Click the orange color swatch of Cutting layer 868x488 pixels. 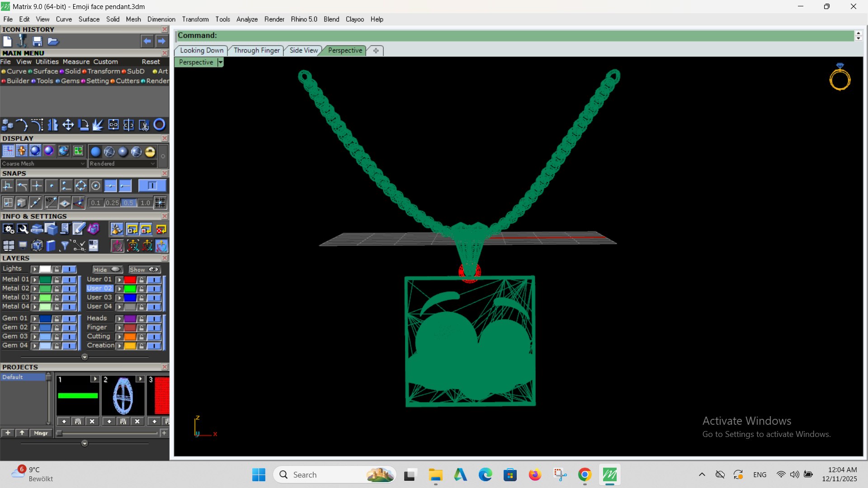[130, 337]
